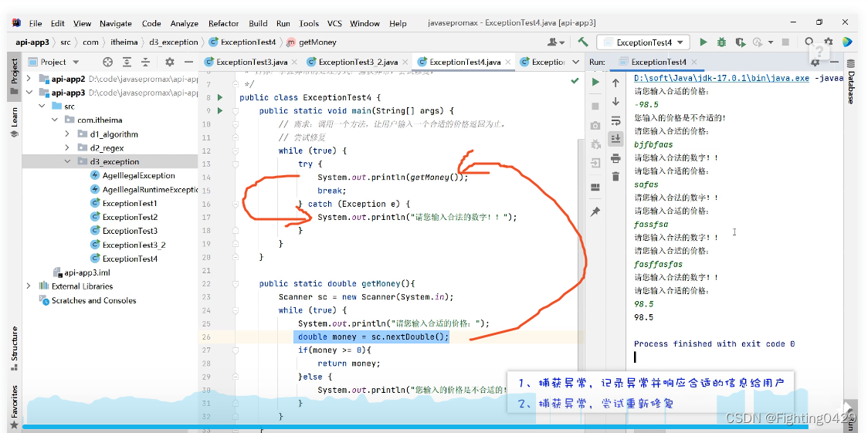Pin the Run tab with the pin icon
The width and height of the screenshot is (868, 433).
(595, 211)
